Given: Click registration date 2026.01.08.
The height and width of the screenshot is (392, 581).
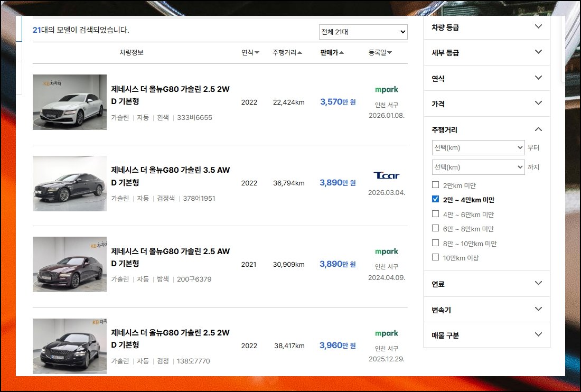Looking at the screenshot, I should tap(387, 115).
